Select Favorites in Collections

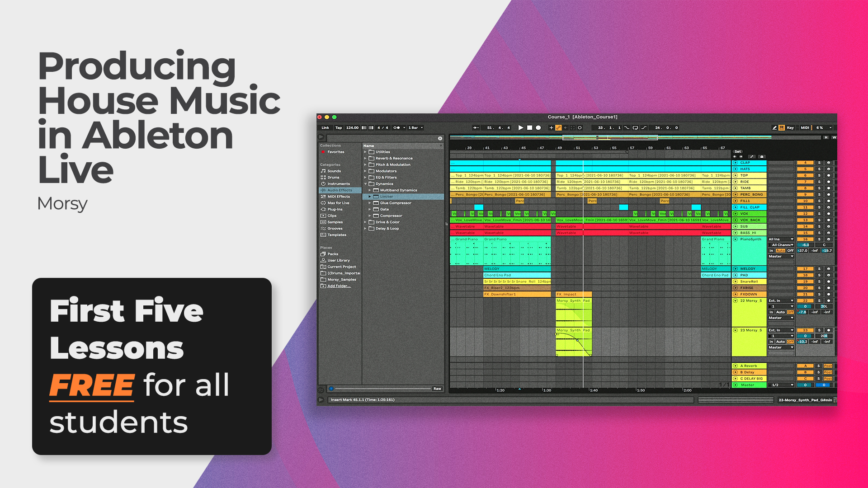click(x=335, y=152)
